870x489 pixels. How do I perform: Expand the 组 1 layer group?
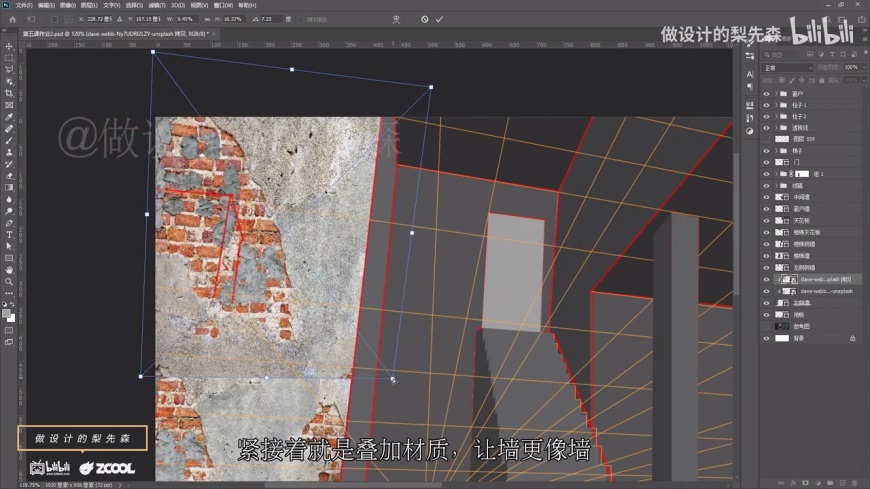(x=776, y=174)
